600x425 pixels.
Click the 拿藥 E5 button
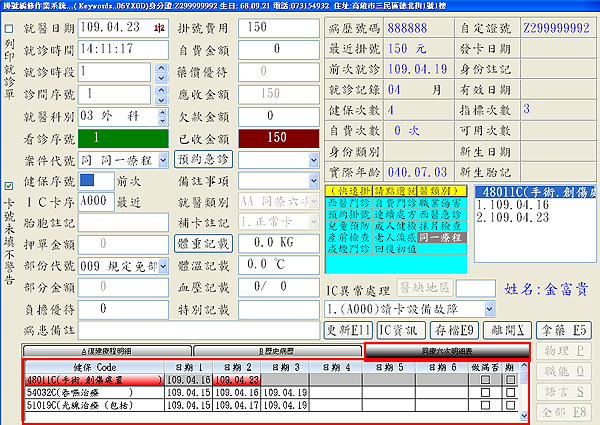[567, 329]
